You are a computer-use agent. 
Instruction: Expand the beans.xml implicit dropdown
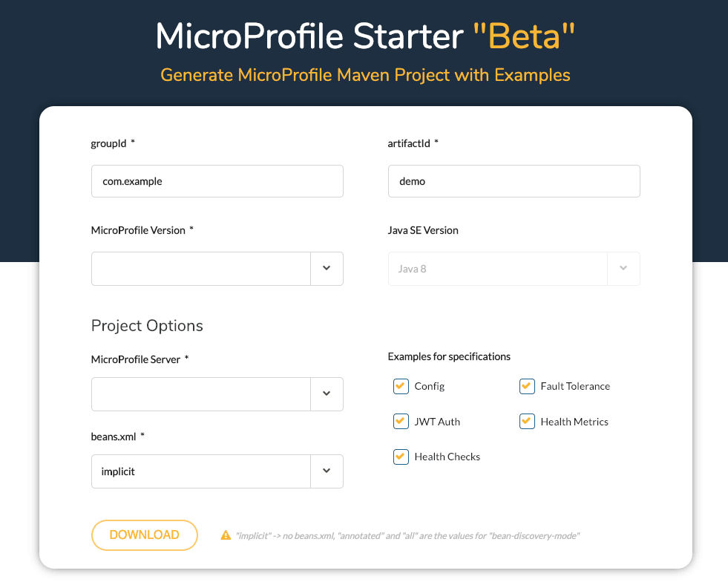point(217,471)
